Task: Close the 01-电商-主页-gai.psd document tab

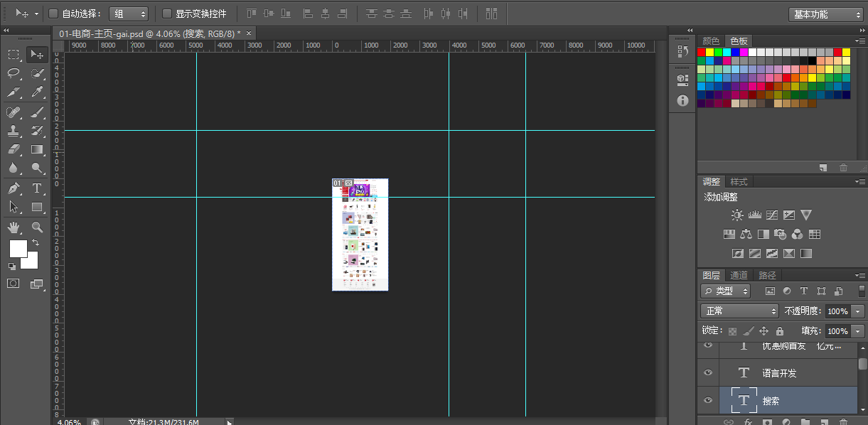Action: (249, 33)
